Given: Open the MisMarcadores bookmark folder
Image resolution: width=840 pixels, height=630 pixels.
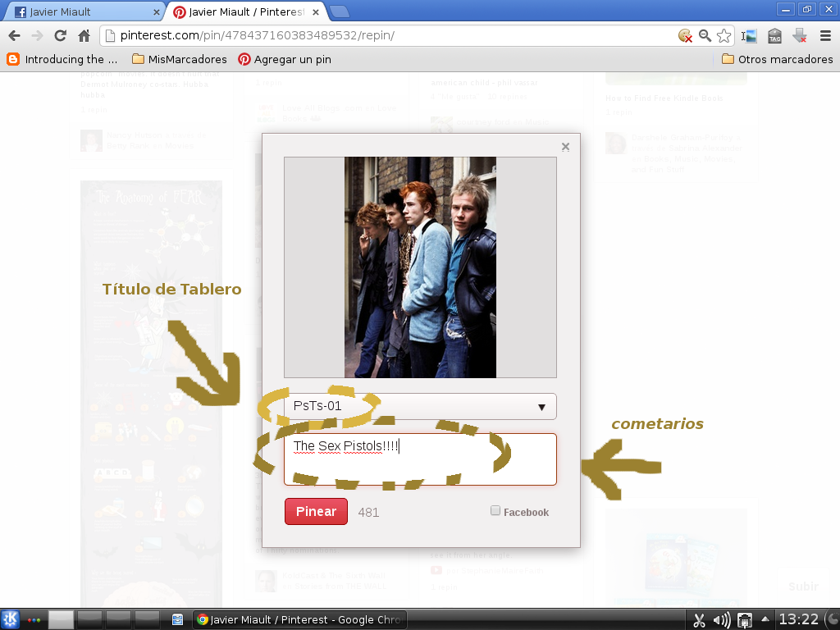Looking at the screenshot, I should click(x=180, y=59).
